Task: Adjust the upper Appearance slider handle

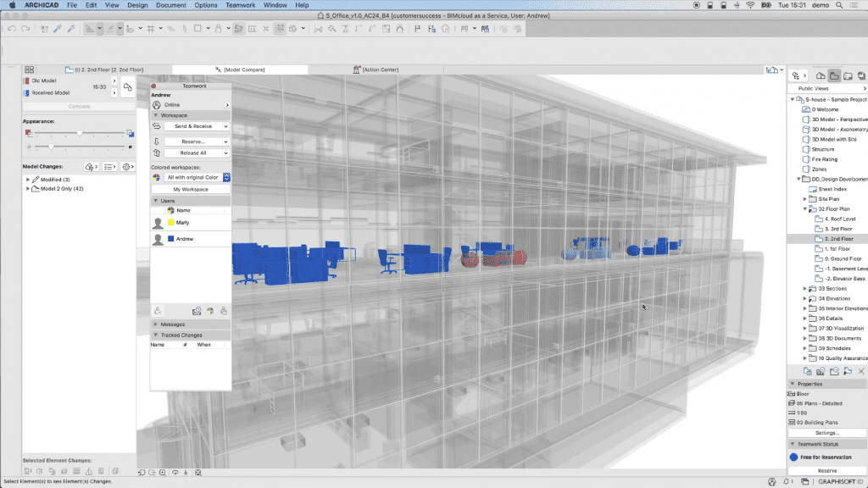Action: point(80,133)
